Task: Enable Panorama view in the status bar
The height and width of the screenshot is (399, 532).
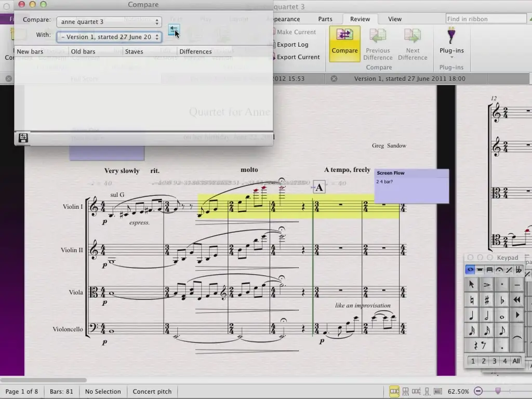Action: [x=438, y=391]
